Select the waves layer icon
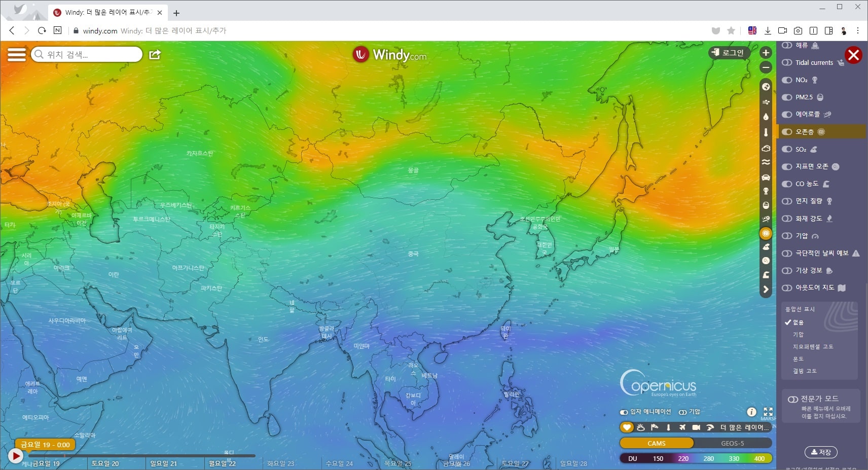 766,162
